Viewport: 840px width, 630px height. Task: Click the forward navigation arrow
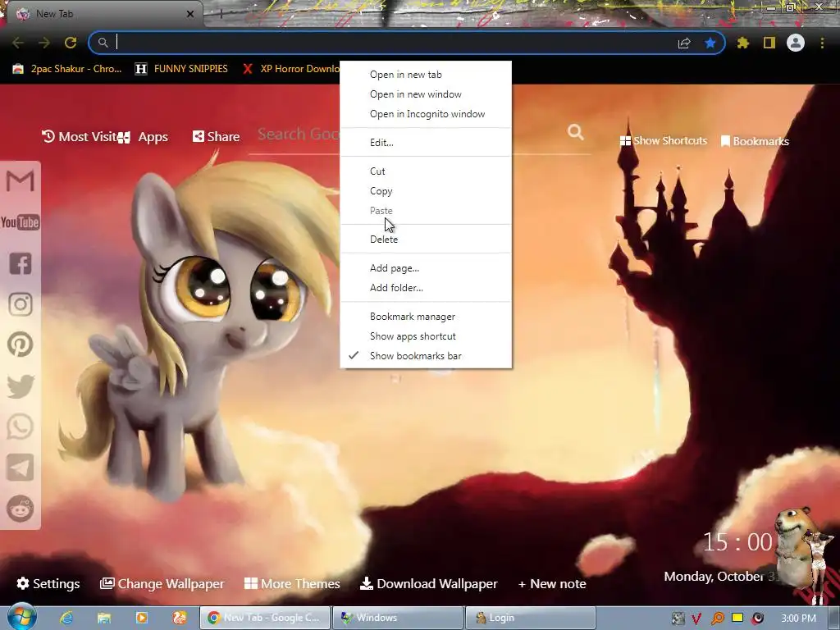[44, 43]
